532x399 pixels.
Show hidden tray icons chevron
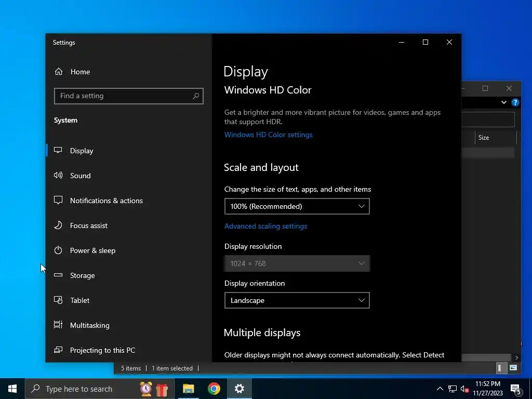[x=440, y=389]
